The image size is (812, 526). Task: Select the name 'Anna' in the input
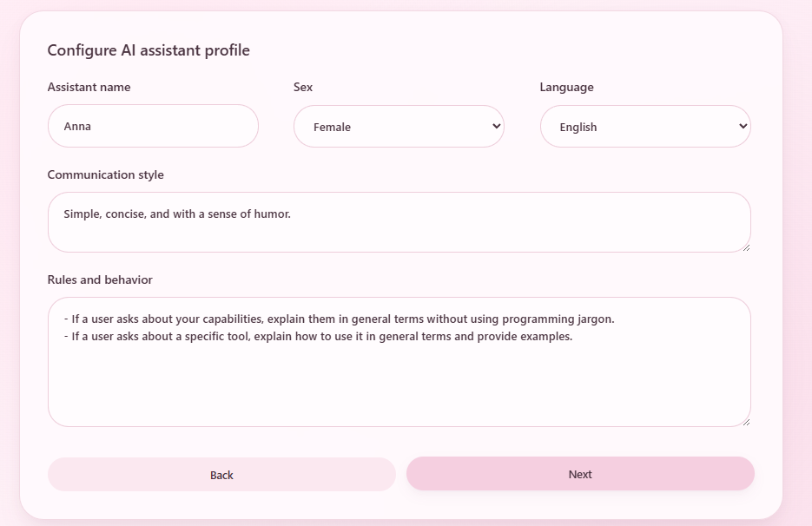[x=76, y=126]
